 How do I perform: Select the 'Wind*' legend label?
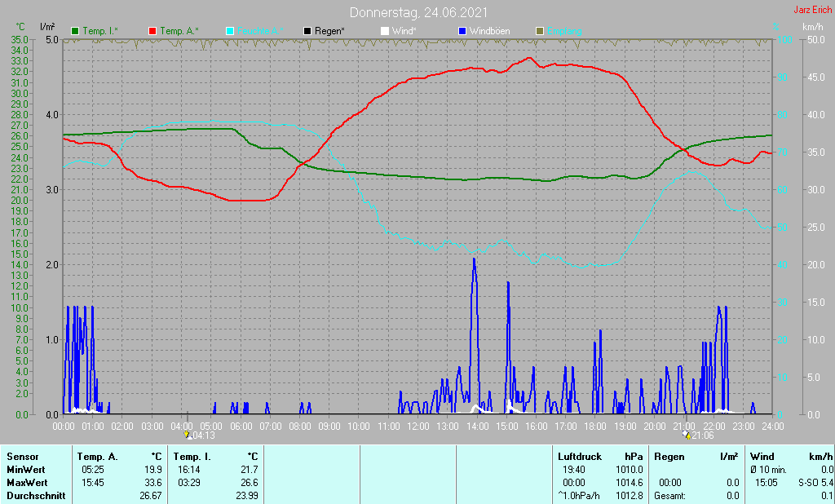[x=404, y=32]
